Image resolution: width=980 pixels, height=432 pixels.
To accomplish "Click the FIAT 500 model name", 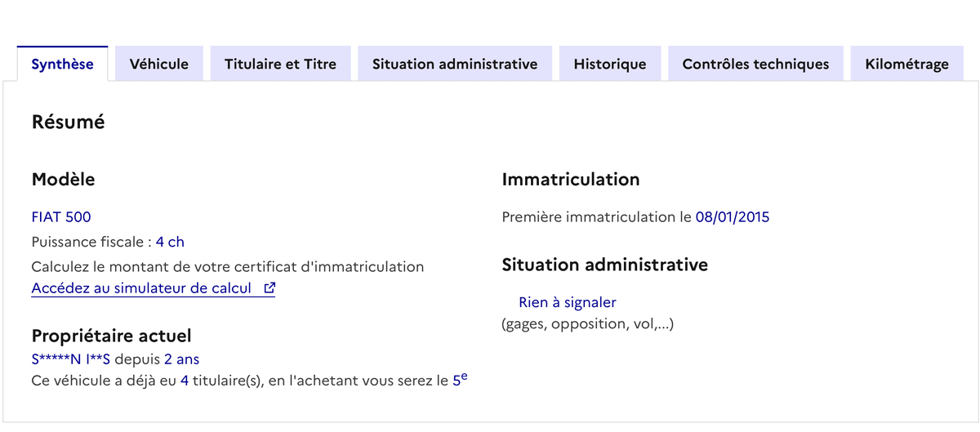I will tap(61, 217).
